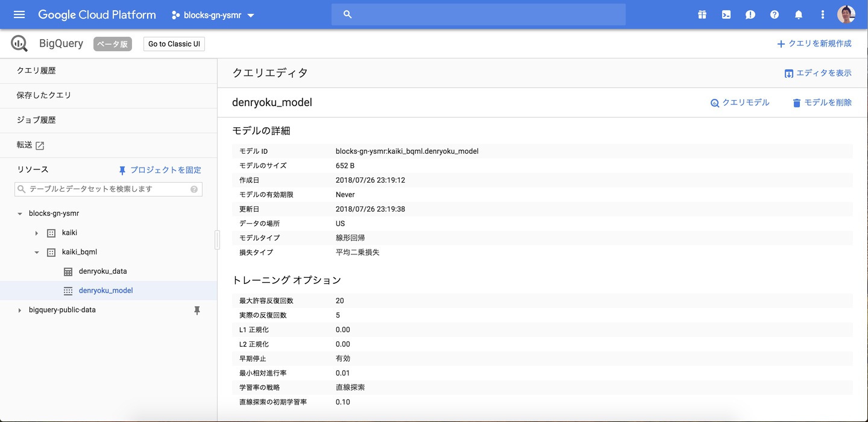The height and width of the screenshot is (422, 868).
Task: Click クエリを新規作成 to compose a query
Action: pos(814,43)
